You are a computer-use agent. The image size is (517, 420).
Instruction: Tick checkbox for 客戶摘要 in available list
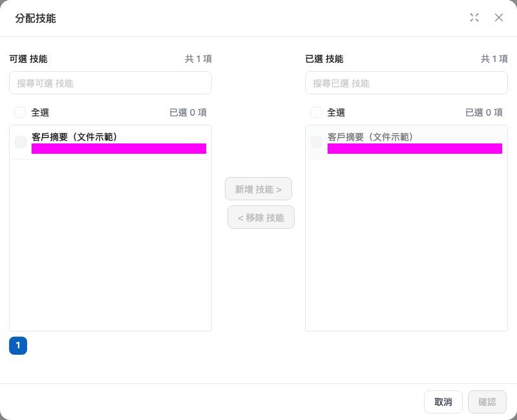coord(21,142)
